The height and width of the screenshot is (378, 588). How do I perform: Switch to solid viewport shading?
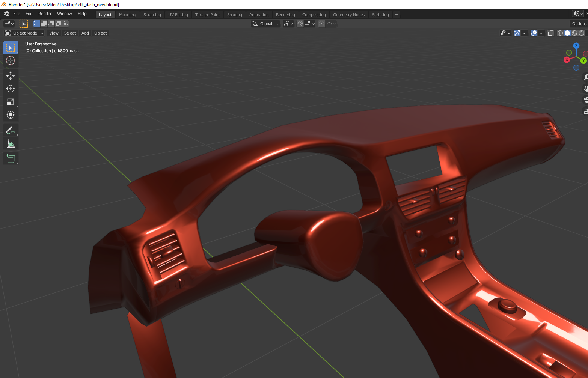click(x=567, y=33)
